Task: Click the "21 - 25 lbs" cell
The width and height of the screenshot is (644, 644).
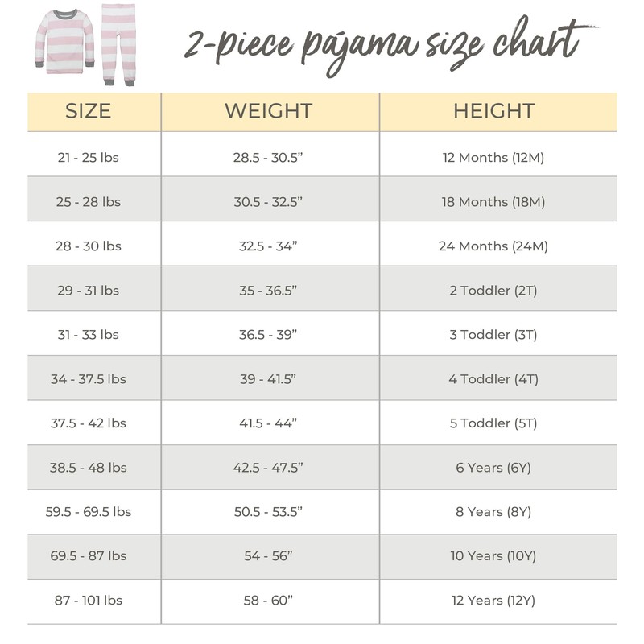Action: pos(89,158)
